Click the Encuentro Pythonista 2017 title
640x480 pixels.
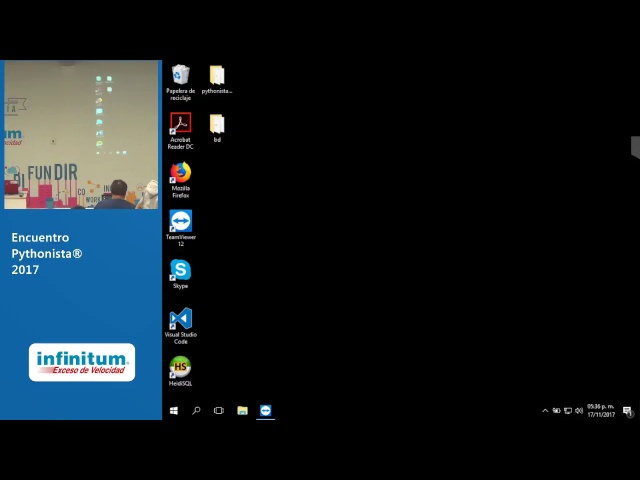(x=47, y=253)
